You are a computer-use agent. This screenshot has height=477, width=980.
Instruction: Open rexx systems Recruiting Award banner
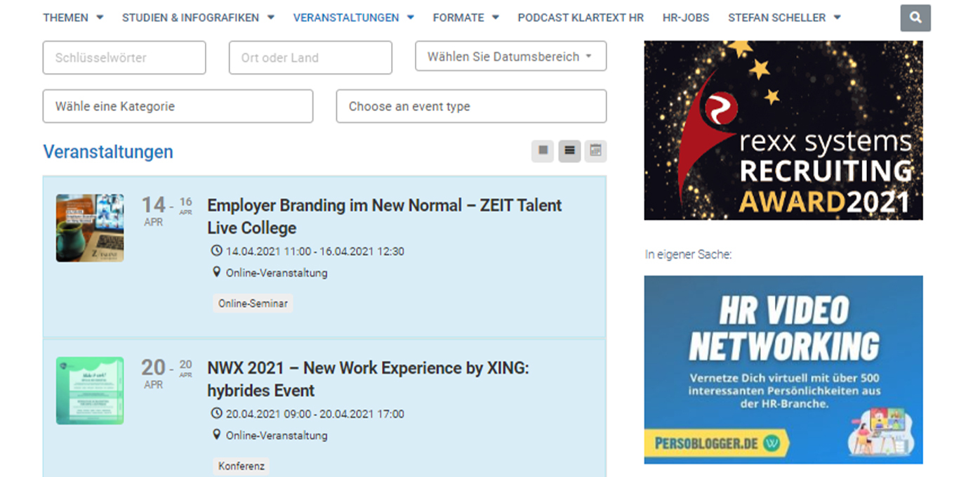(783, 130)
